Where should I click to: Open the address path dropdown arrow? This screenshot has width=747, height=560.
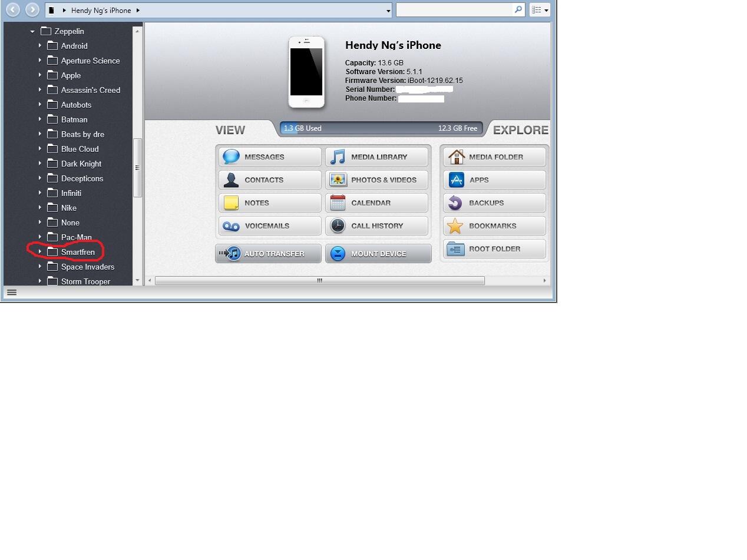coord(388,11)
